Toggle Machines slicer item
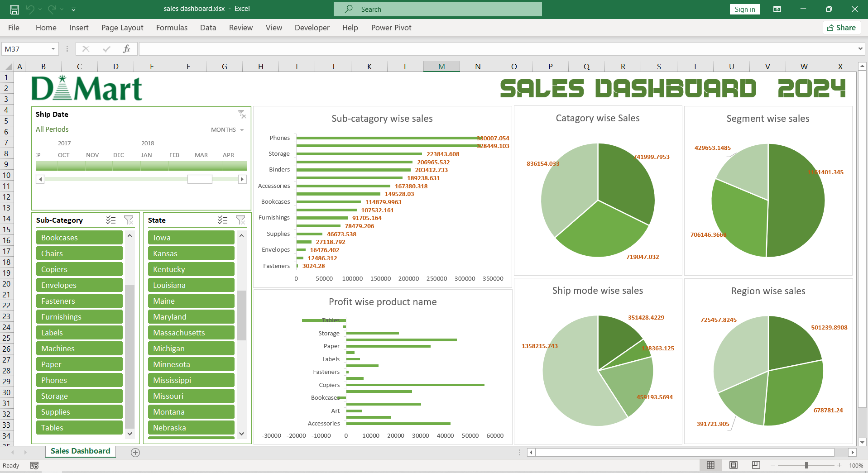The height and width of the screenshot is (473, 868). point(79,349)
